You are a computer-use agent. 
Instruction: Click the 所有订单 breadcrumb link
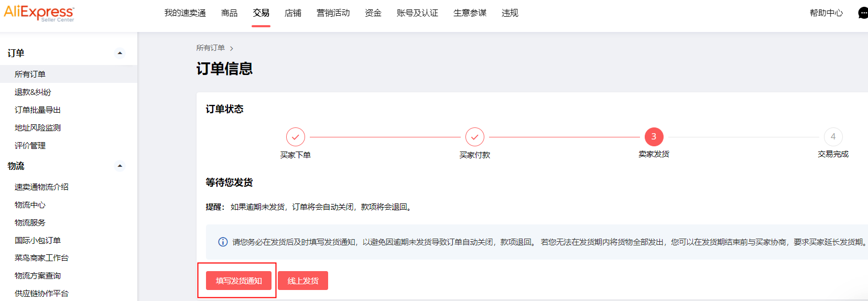[x=211, y=48]
